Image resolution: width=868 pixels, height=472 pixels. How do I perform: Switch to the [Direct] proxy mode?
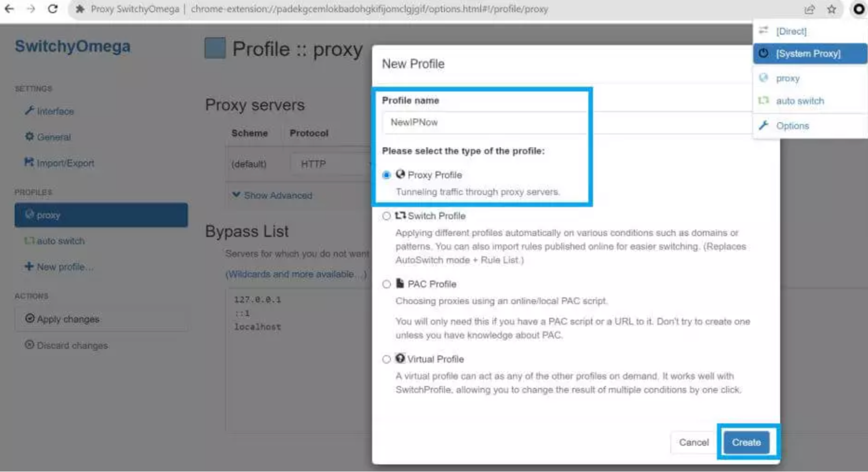click(x=791, y=31)
